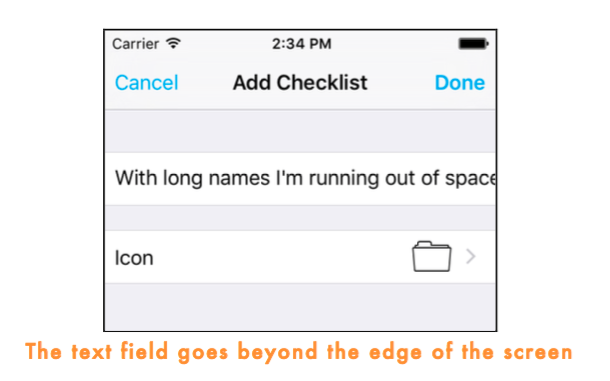Tap empty gray area below Icon row
Image resolution: width=610 pixels, height=381 pixels.
(x=300, y=307)
